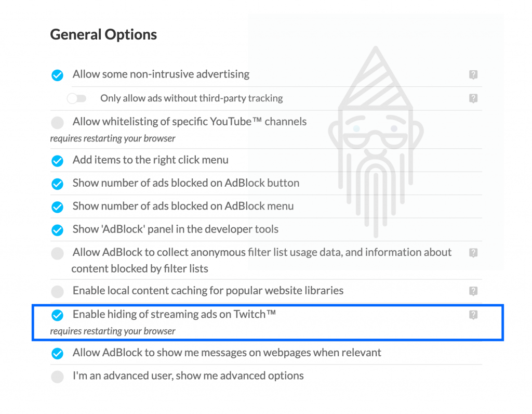Enable anonymous filter list usage data collection

tap(57, 253)
